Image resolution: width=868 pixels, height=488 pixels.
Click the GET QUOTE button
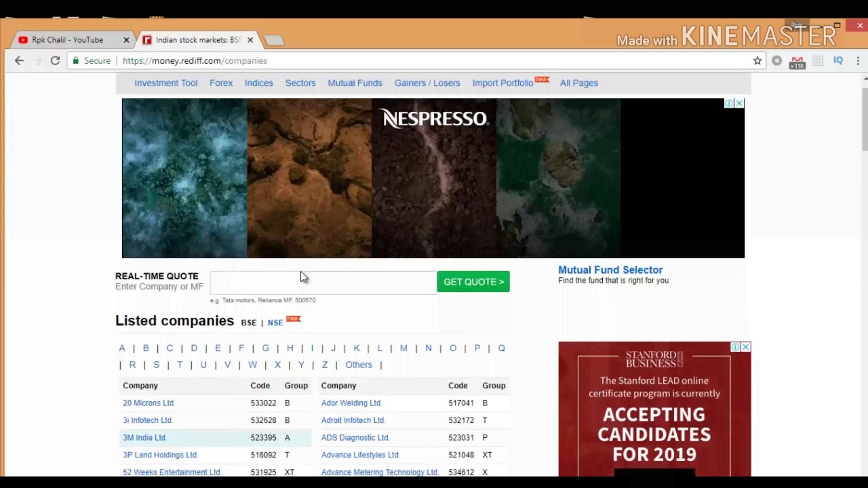coord(473,282)
